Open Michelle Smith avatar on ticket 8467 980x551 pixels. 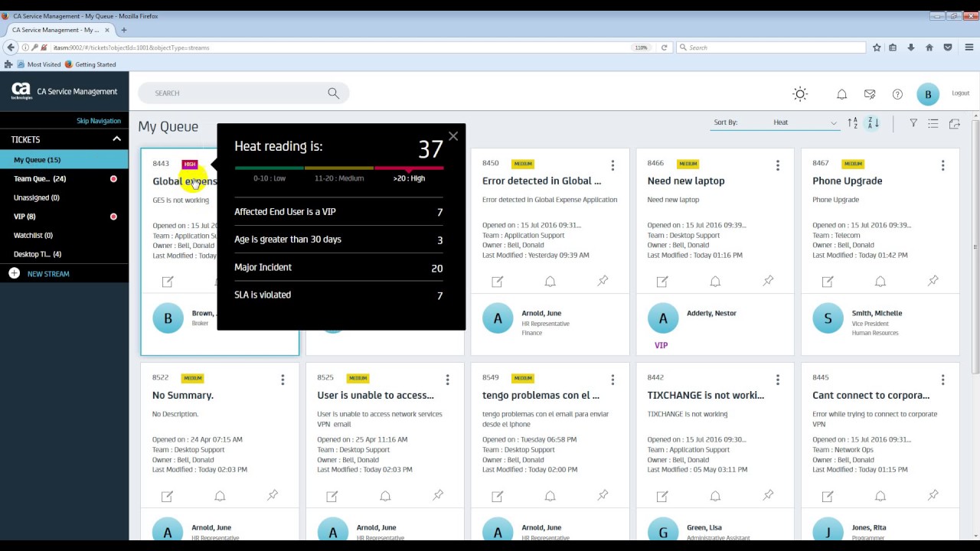tap(828, 318)
